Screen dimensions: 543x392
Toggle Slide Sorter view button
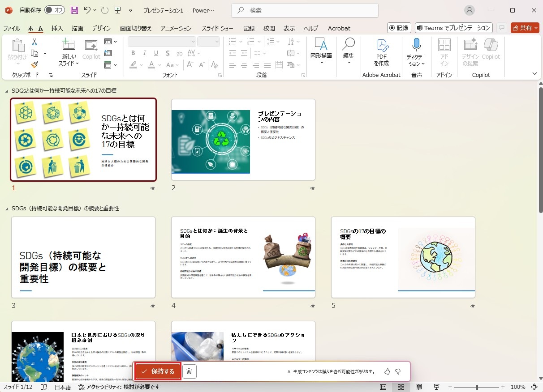(401, 387)
